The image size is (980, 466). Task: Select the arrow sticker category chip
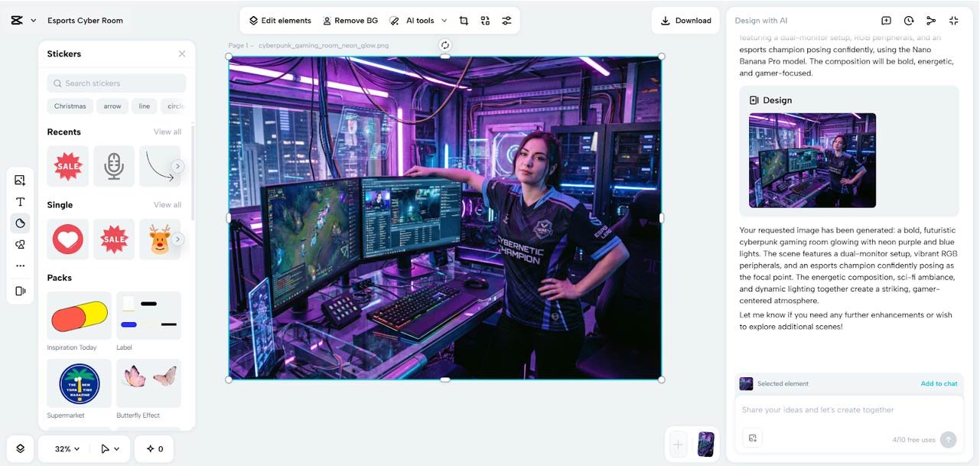[112, 106]
